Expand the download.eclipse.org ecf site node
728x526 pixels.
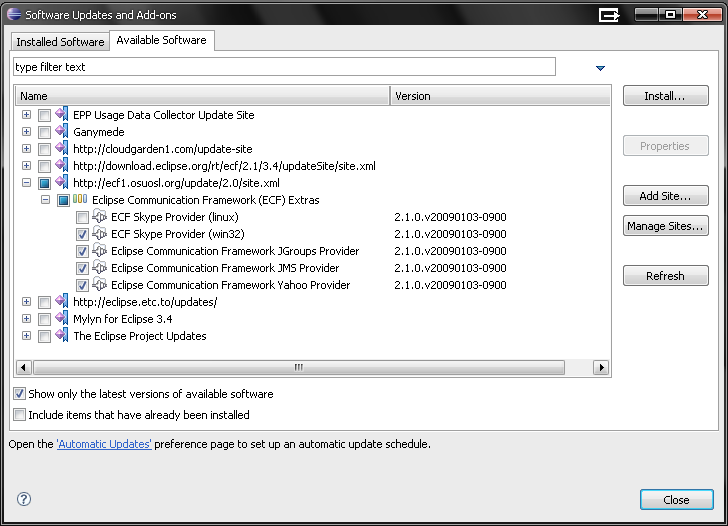pyautogui.click(x=26, y=165)
